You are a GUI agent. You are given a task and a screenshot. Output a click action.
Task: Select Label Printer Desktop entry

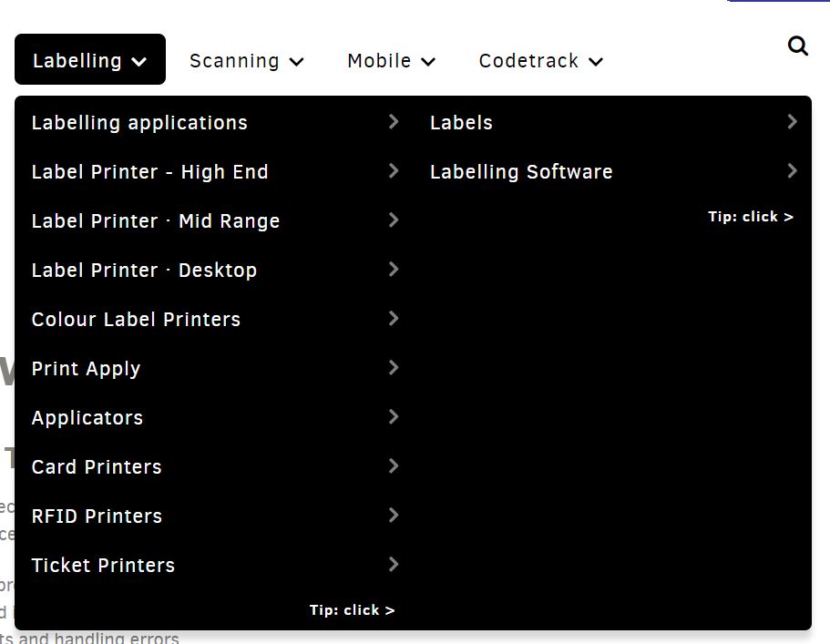tap(144, 271)
